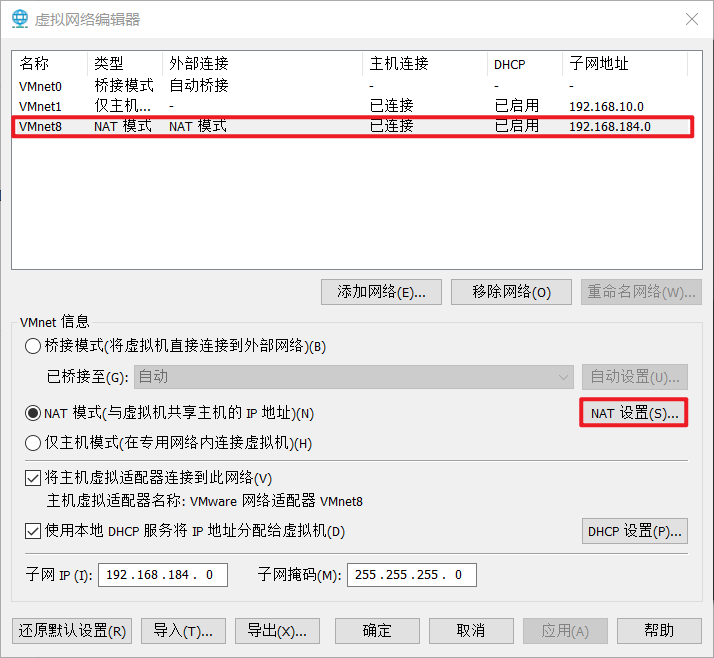Click the 子网 IP input field
Viewport: 714px width, 658px height.
[163, 575]
